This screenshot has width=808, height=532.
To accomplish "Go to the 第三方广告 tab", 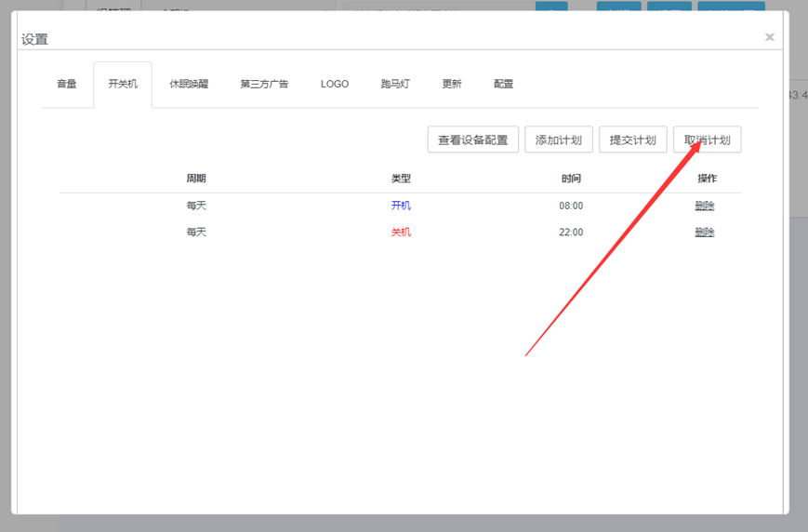I will click(264, 84).
